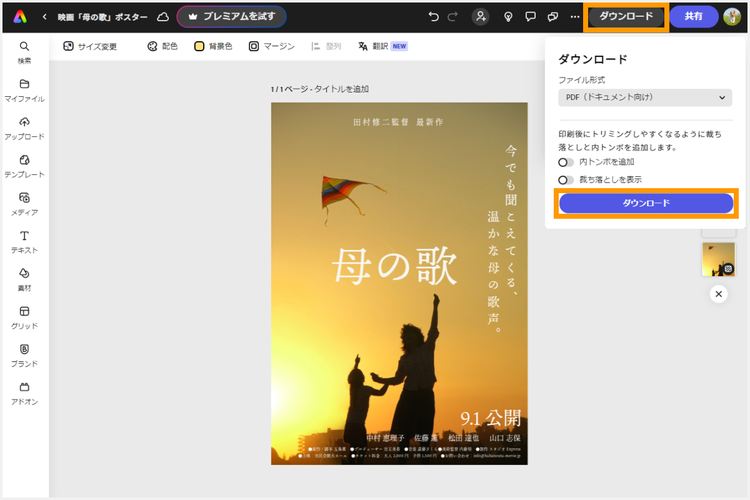This screenshot has width=750, height=500.
Task: Toggle 裁ち落としを表示 switch
Action: [565, 180]
